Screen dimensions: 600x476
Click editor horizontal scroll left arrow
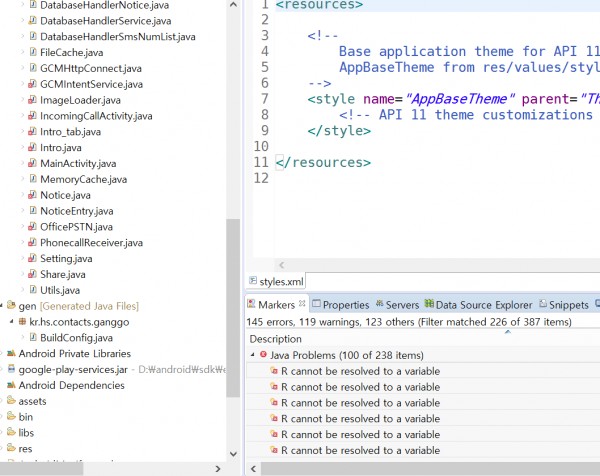(x=281, y=265)
